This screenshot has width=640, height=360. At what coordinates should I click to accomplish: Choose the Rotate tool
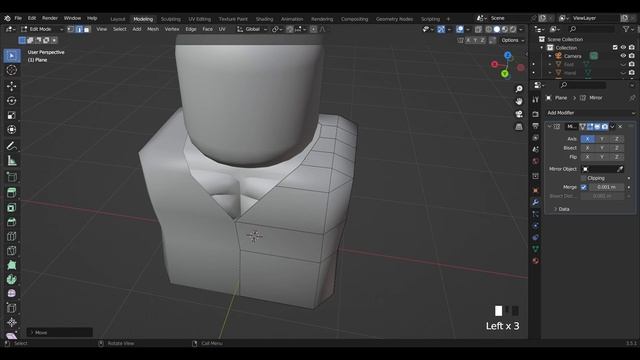coord(12,101)
